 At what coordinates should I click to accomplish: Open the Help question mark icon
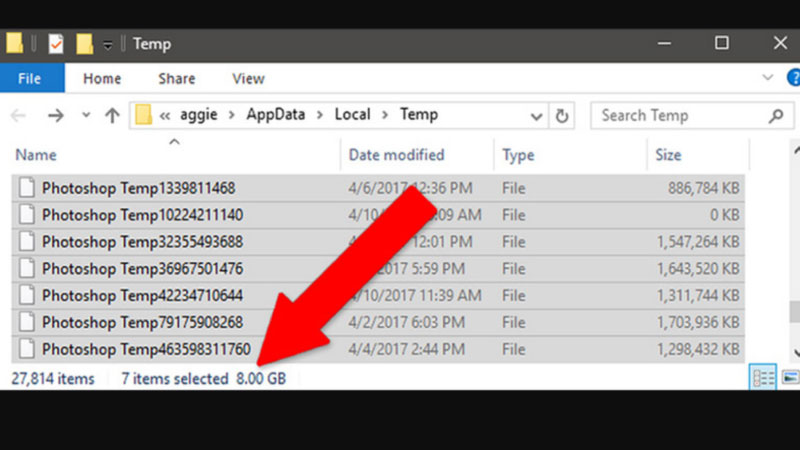(x=792, y=78)
